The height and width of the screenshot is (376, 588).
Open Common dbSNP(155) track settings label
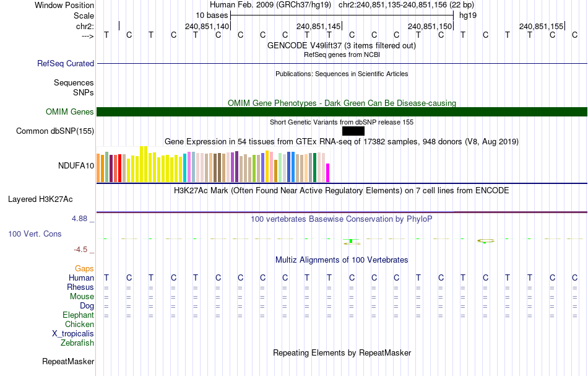point(55,131)
